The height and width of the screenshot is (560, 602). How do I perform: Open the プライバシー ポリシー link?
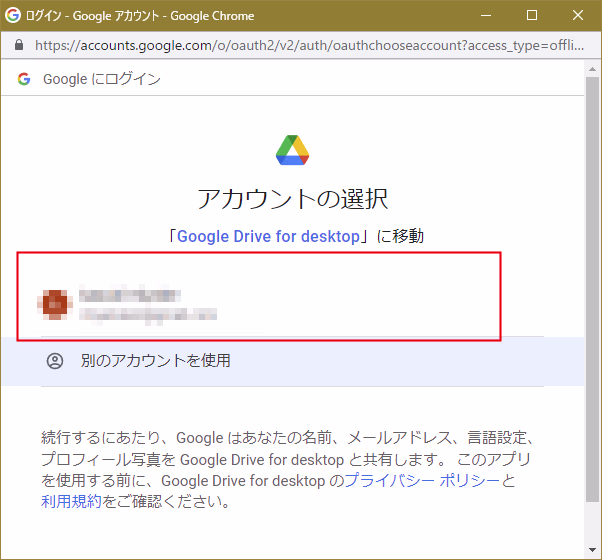pos(422,481)
